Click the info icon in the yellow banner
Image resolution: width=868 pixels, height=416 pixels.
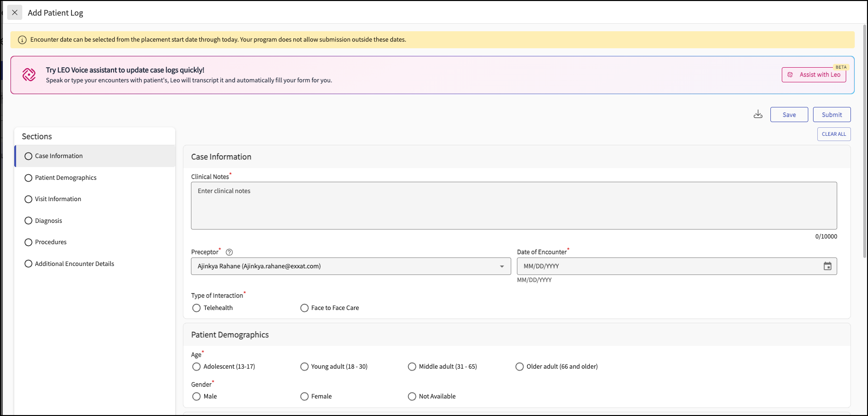click(x=22, y=40)
